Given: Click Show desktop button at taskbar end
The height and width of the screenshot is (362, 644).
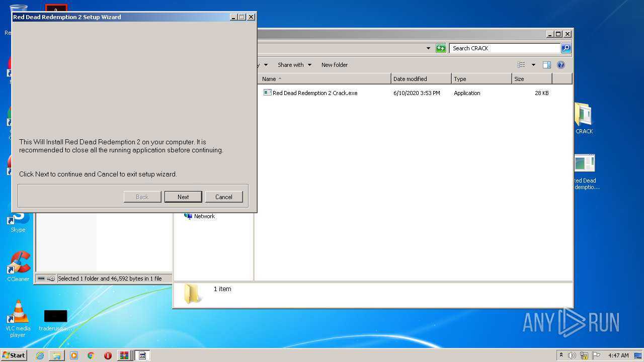Looking at the screenshot, I should (x=638, y=355).
